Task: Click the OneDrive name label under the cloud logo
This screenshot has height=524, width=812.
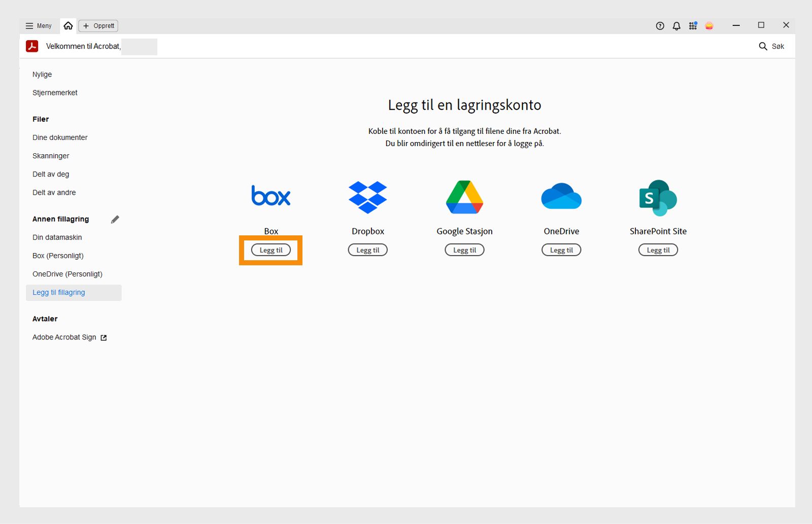Action: click(x=561, y=231)
